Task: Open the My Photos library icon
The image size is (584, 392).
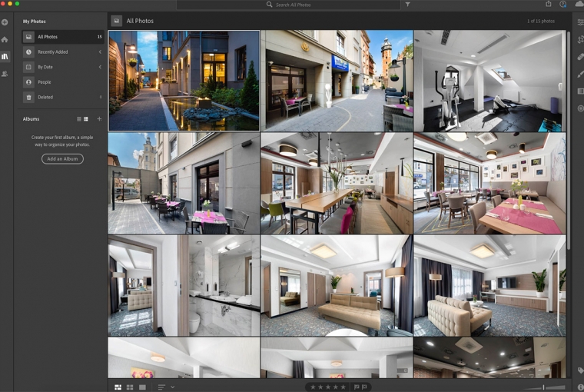Action: click(x=5, y=57)
